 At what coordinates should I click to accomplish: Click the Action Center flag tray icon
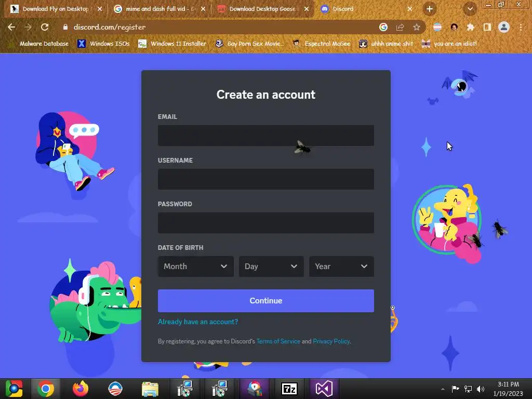(455, 389)
